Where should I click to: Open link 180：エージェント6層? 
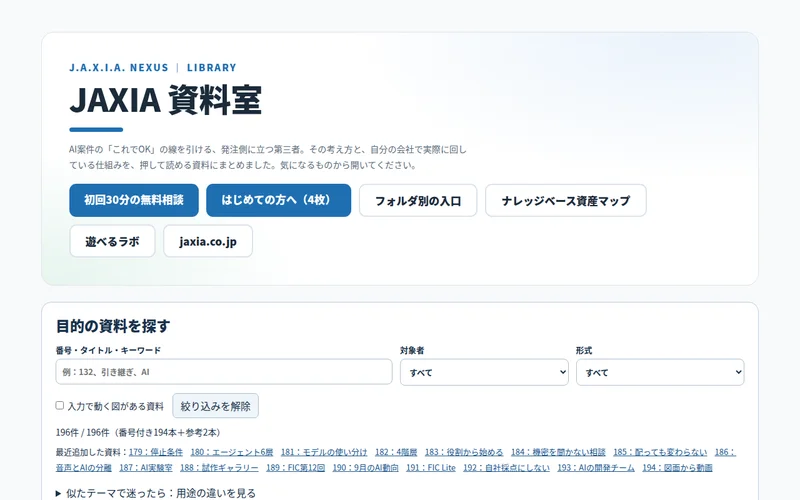click(x=232, y=452)
